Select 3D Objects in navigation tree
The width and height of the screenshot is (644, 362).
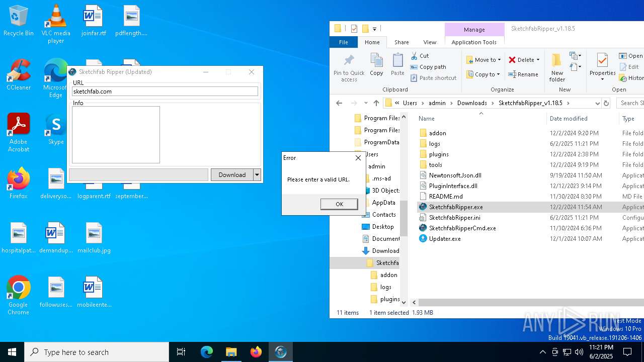(x=385, y=191)
